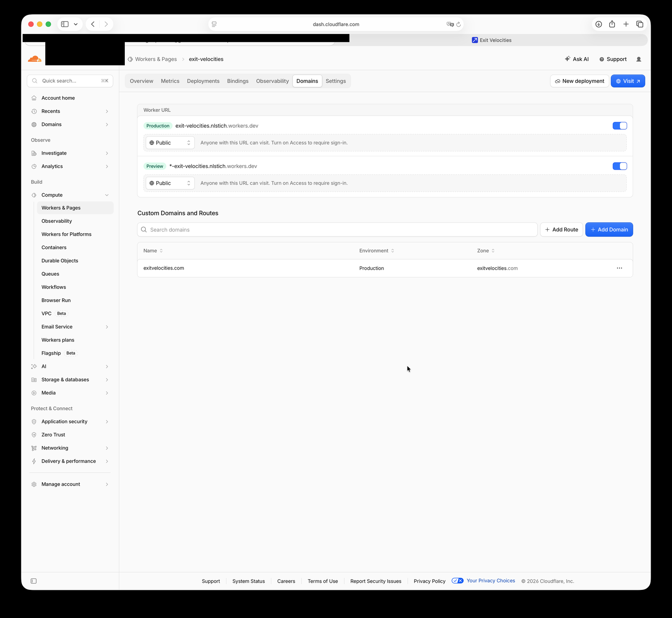Switch to Exit Velocities browser tab

pyautogui.click(x=491, y=40)
